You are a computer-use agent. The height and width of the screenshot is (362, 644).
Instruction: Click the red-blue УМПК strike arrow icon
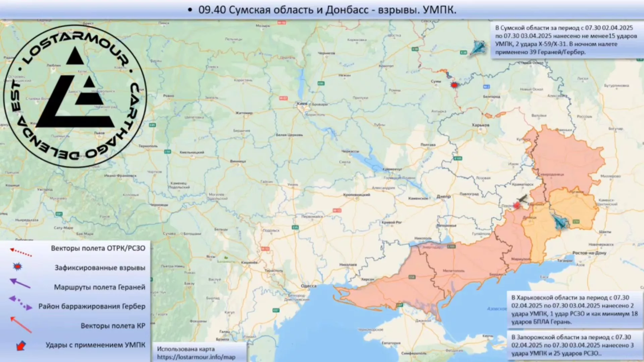(21, 346)
